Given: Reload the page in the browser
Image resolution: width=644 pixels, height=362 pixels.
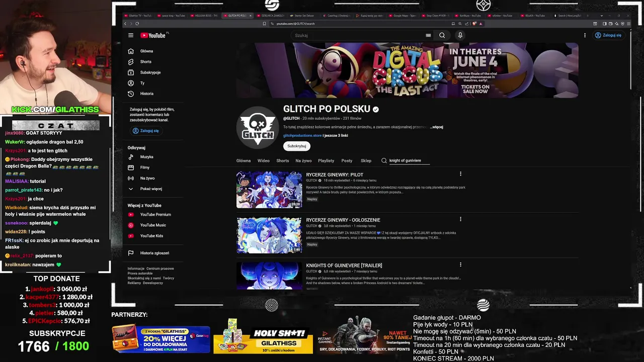Looking at the screenshot, I should click(137, 24).
